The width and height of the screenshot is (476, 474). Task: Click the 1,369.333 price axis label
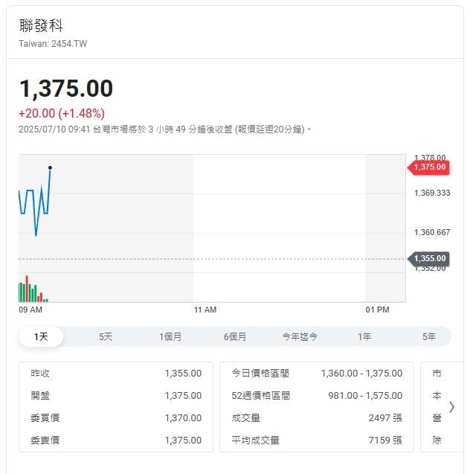click(432, 193)
